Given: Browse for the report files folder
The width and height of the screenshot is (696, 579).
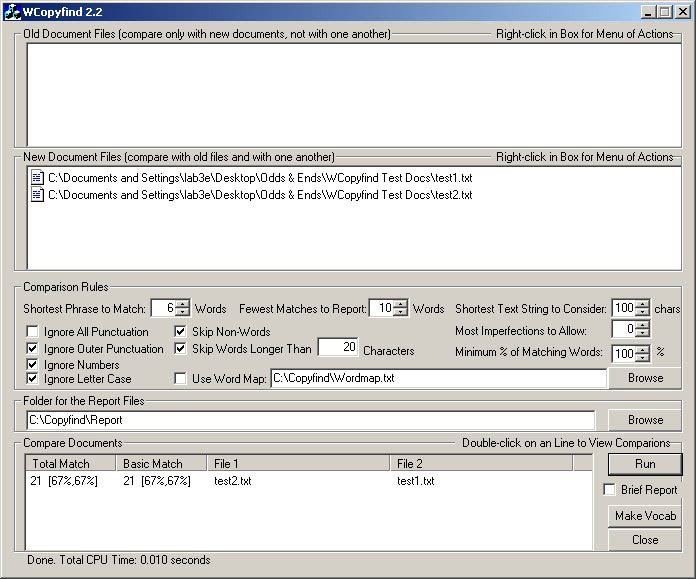Looking at the screenshot, I should tap(645, 420).
